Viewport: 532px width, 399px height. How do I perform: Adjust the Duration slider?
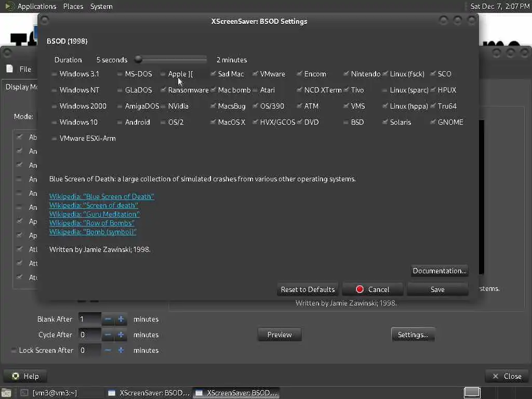(170, 60)
